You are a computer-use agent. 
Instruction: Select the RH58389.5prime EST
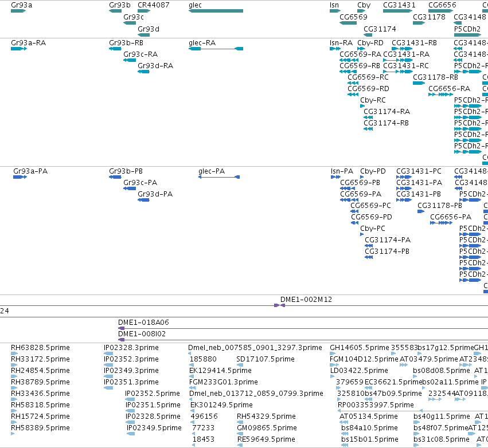[x=13, y=434]
